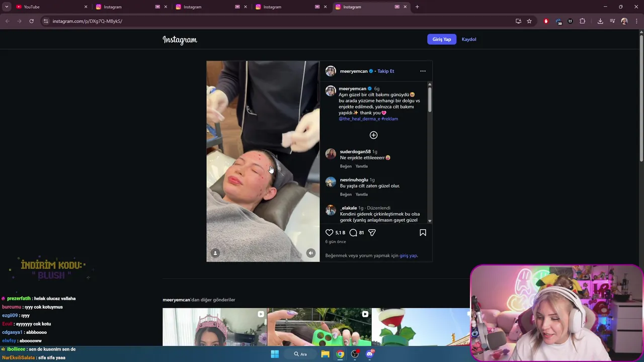Open comments via speech bubble icon

click(x=353, y=233)
